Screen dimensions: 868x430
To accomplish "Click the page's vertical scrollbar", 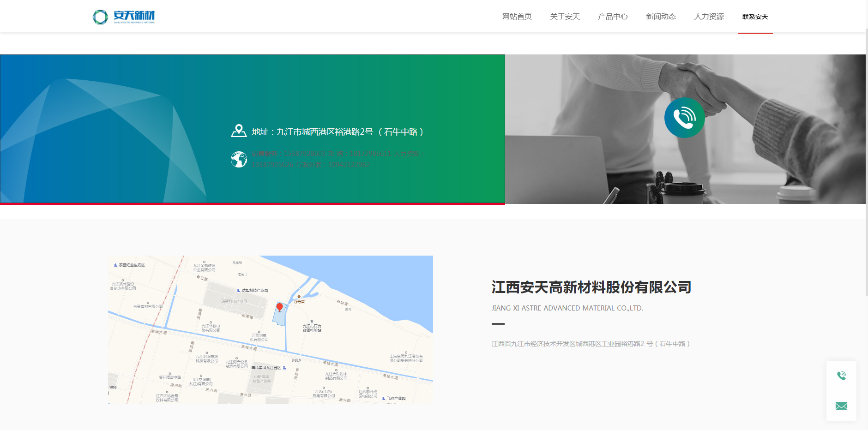I will (866, 161).
